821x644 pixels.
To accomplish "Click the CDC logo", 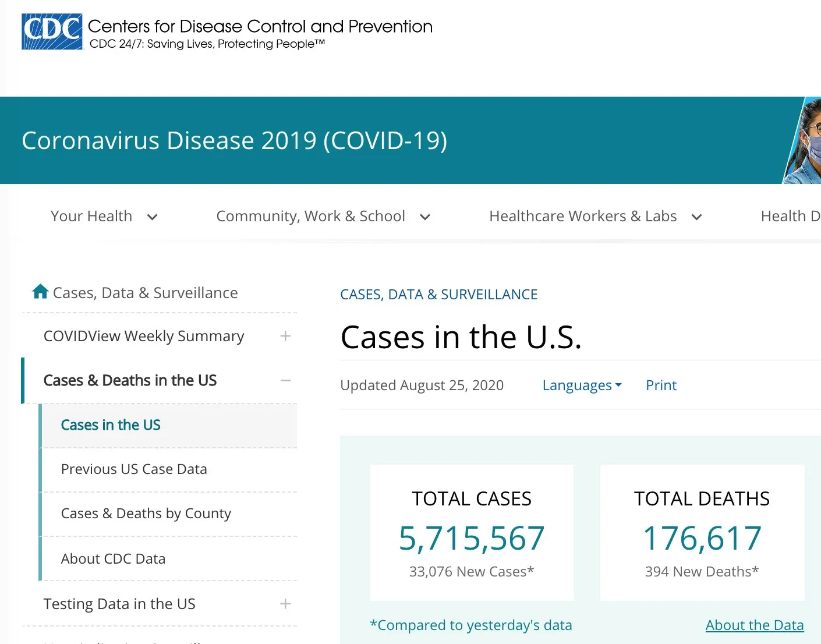I will [52, 31].
